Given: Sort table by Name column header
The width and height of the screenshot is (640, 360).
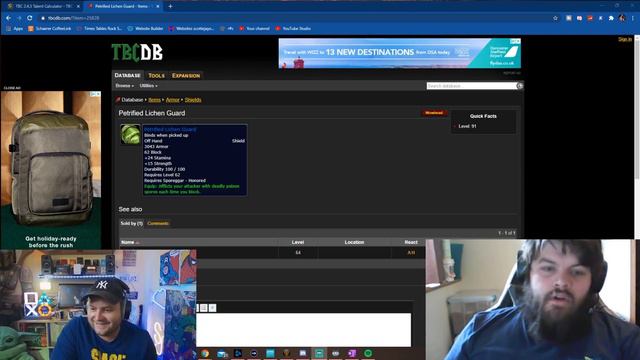Looking at the screenshot, I should (x=199, y=242).
